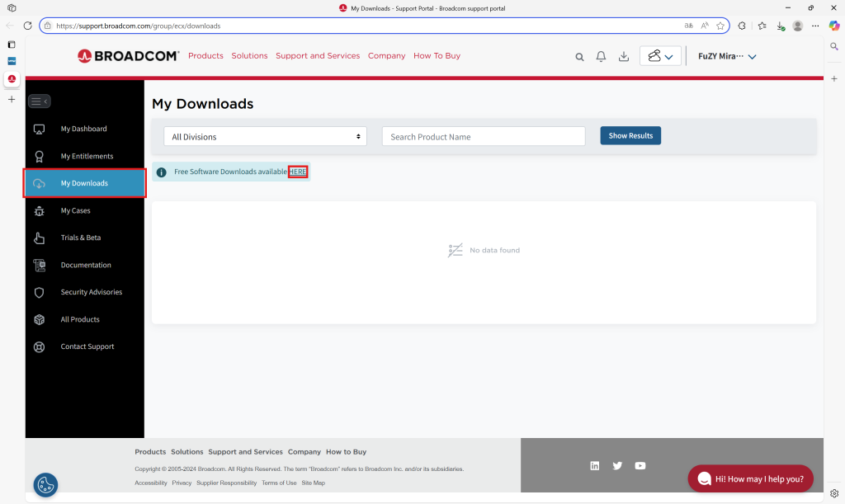The width and height of the screenshot is (845, 504).
Task: Open My Dashboard from the sidebar
Action: point(85,129)
